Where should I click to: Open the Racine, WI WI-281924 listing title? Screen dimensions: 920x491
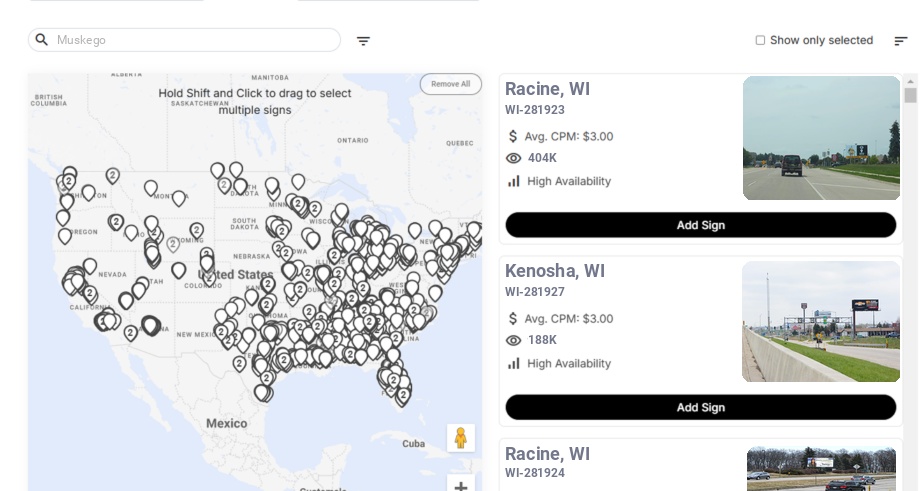(x=547, y=454)
